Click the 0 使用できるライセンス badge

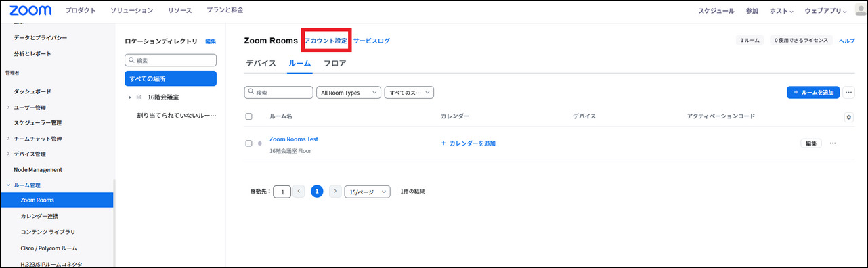click(x=802, y=41)
